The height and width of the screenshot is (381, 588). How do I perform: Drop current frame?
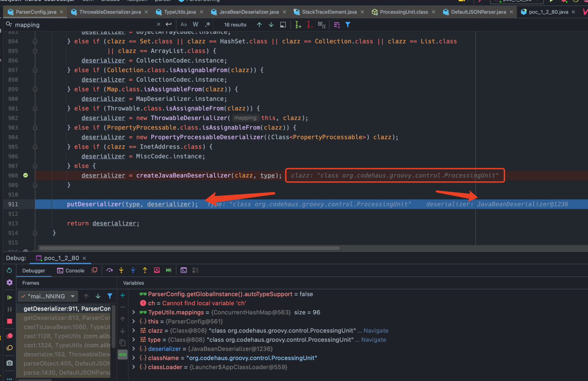[x=157, y=270]
